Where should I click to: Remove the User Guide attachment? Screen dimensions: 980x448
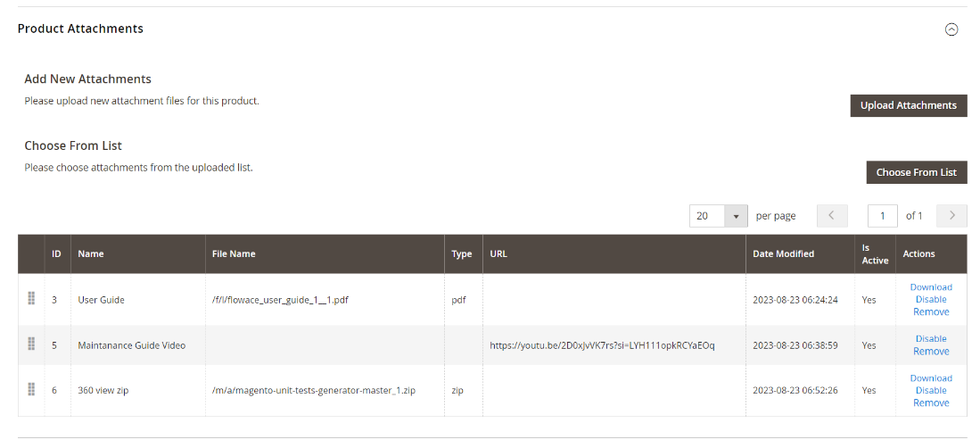[931, 312]
